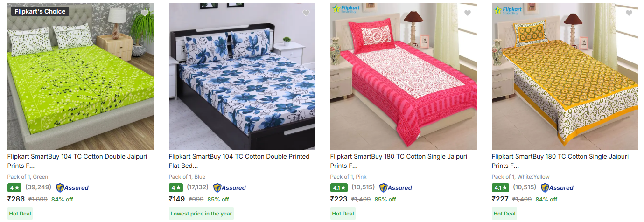Viewport: 644px width, 222px height.
Task: Toggle wishlist heart on pink Jaipuri bedsheet
Action: point(468,13)
